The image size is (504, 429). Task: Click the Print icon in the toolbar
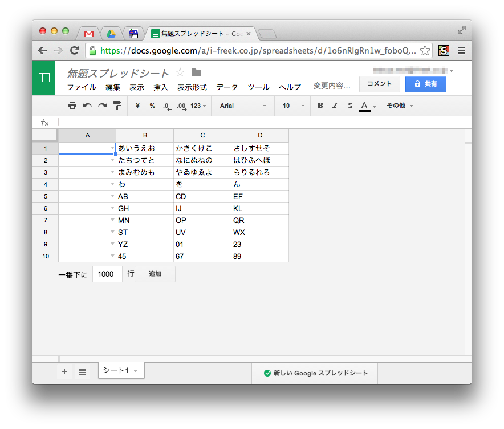coord(74,106)
